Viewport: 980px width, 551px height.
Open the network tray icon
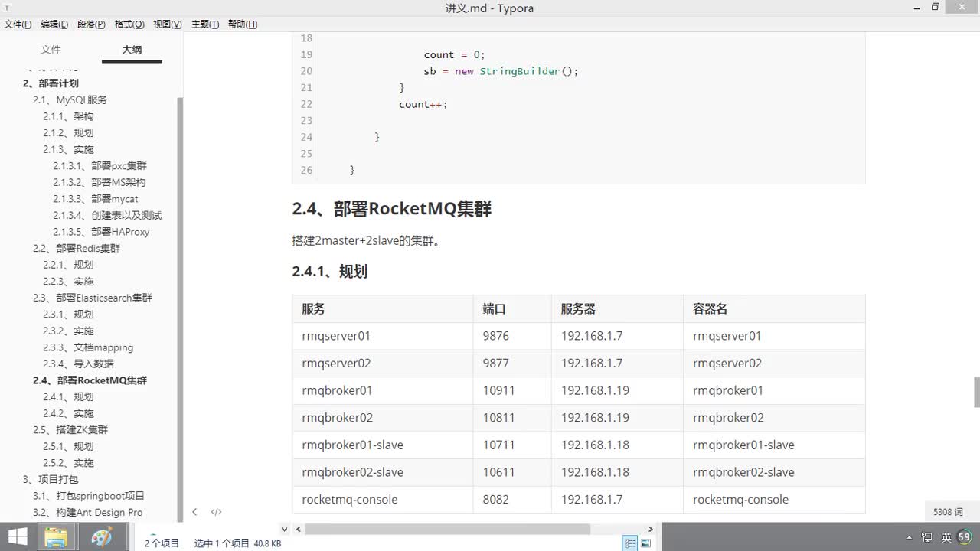click(x=927, y=537)
